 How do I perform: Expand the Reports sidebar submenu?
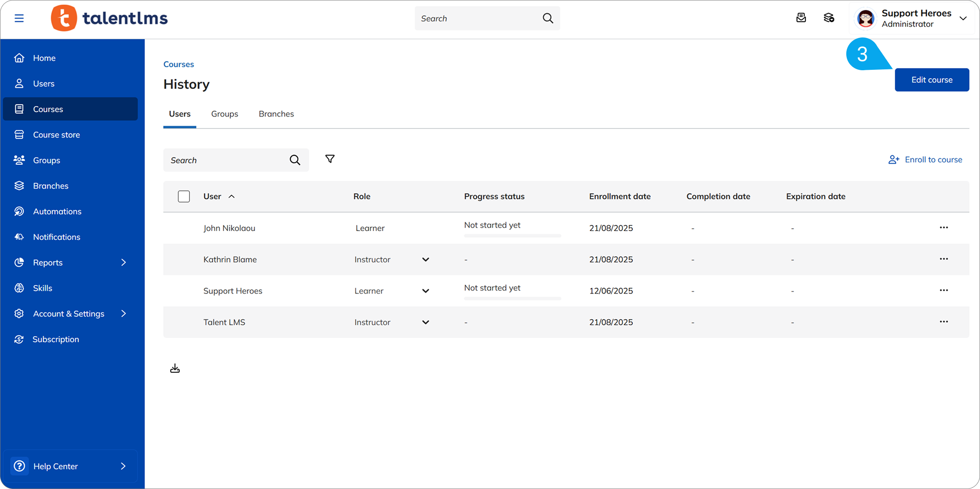tap(123, 263)
